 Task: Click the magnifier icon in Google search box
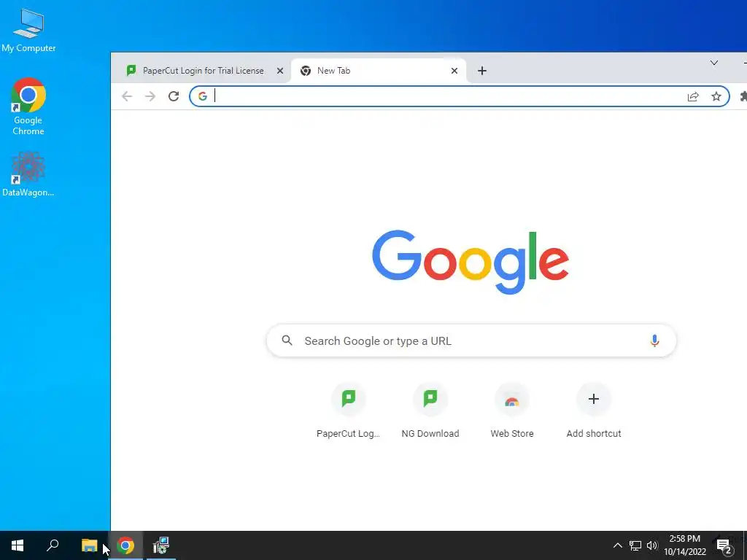287,340
